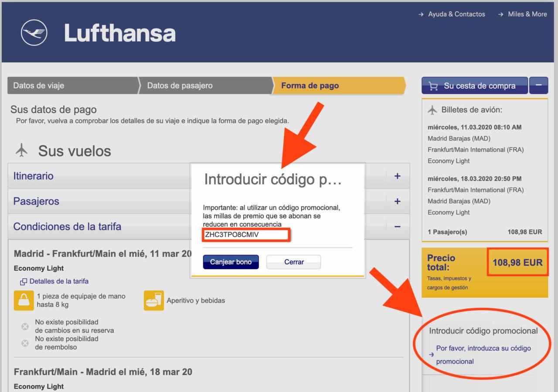Click the Sus datos de pago heading

[54, 109]
